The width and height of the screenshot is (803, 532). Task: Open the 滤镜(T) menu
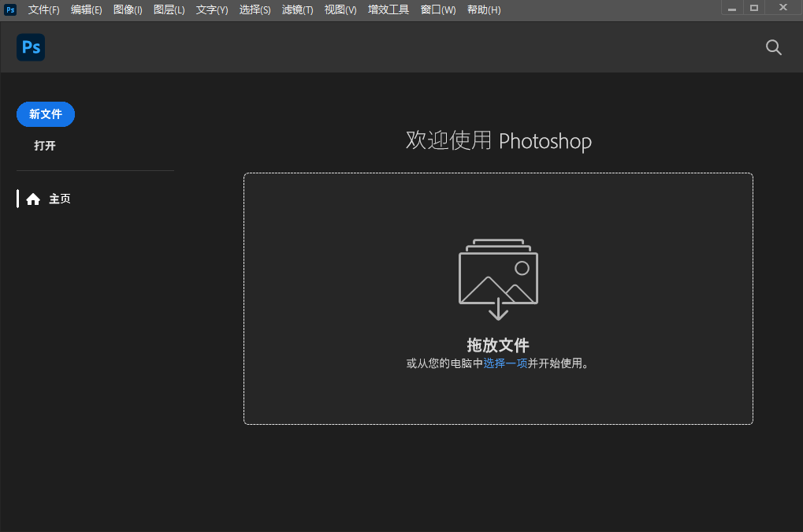297,9
